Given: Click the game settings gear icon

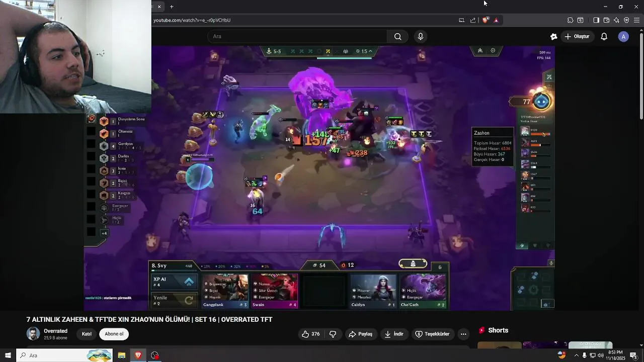Looking at the screenshot, I should [x=493, y=50].
